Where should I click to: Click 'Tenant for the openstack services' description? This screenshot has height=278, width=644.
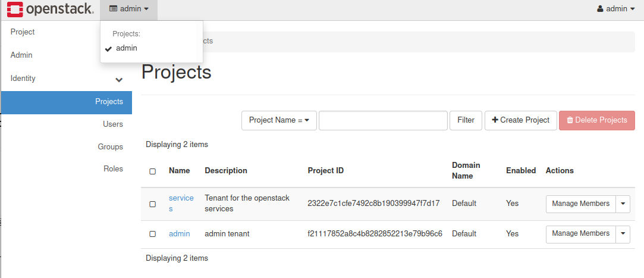pos(247,203)
